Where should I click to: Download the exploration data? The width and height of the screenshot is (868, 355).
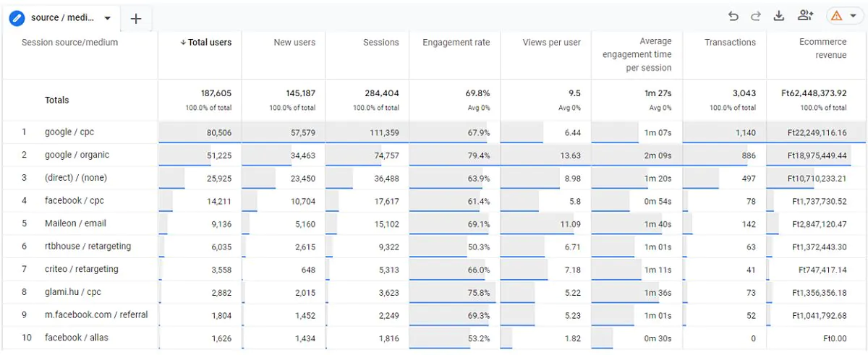coord(779,17)
